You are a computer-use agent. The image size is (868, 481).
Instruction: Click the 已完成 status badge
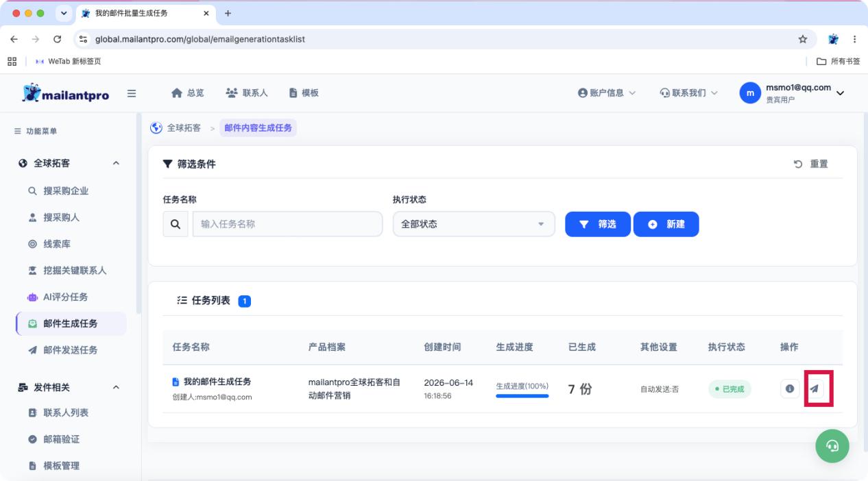pos(730,388)
